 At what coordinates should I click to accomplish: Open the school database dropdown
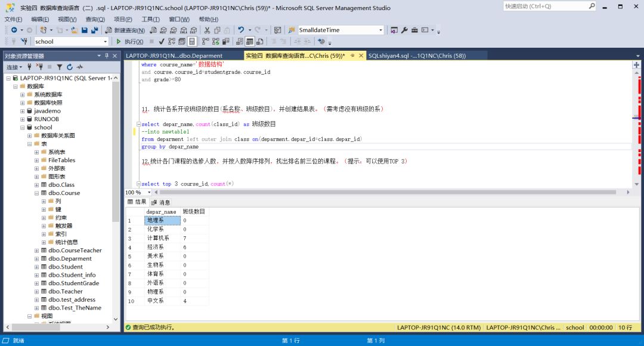(105, 42)
